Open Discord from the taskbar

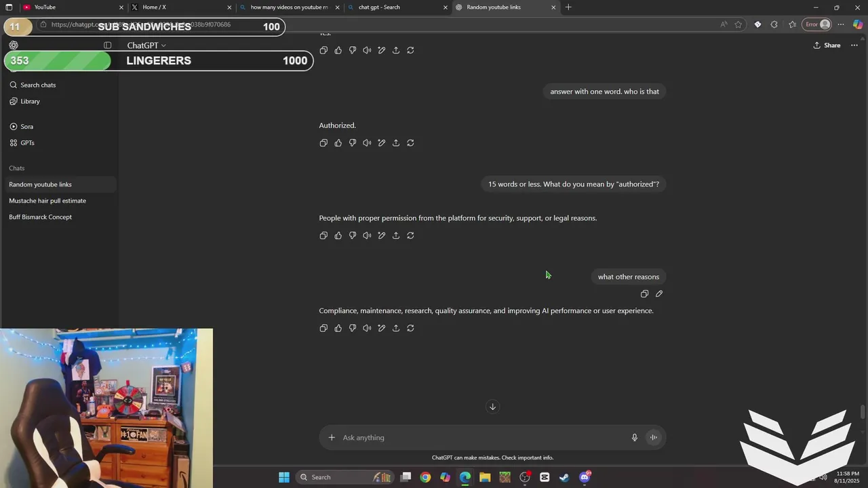click(585, 477)
